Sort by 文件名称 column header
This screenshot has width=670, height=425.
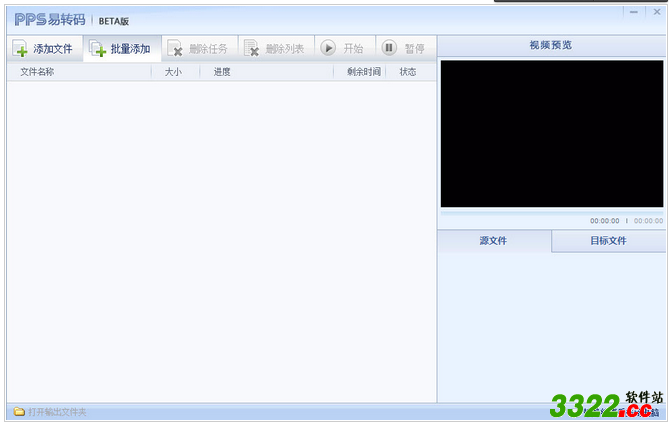[79, 72]
